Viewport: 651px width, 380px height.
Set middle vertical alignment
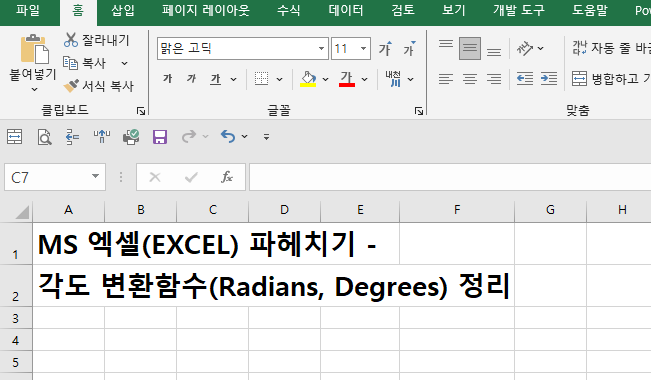tap(470, 48)
